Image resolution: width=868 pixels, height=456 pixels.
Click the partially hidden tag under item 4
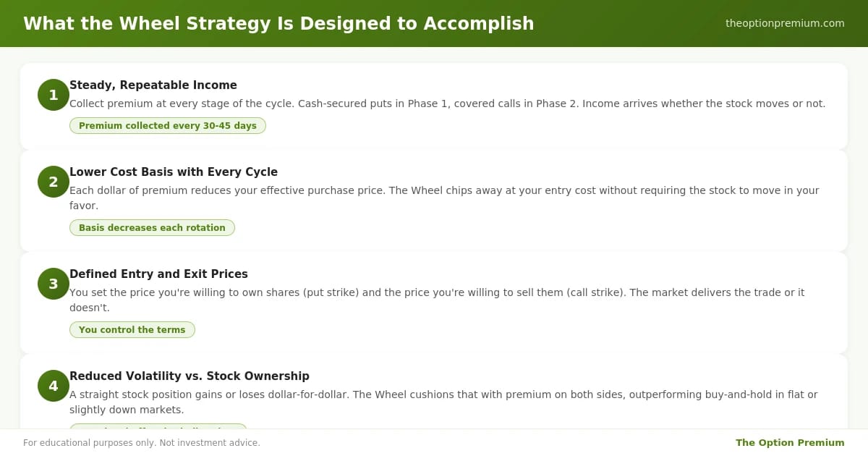158,426
